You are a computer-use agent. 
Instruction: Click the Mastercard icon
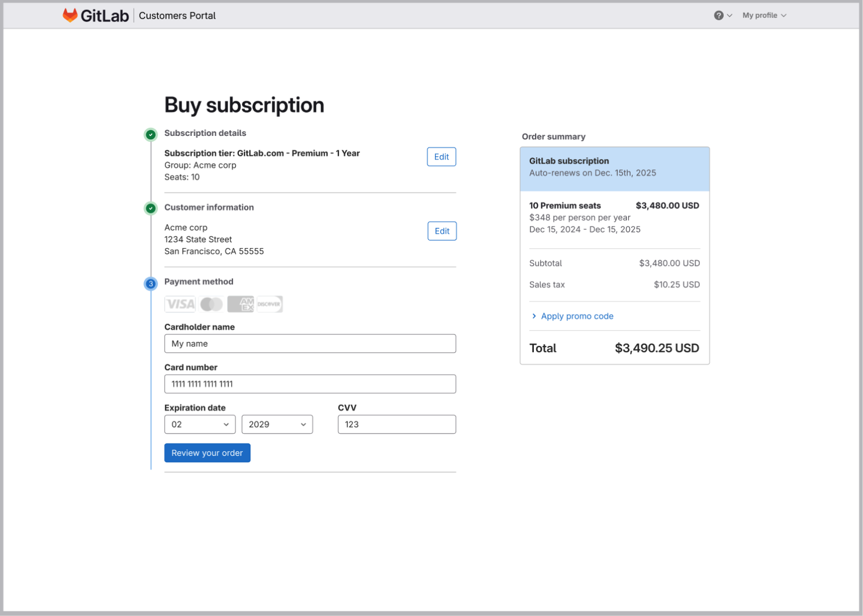pyautogui.click(x=211, y=304)
